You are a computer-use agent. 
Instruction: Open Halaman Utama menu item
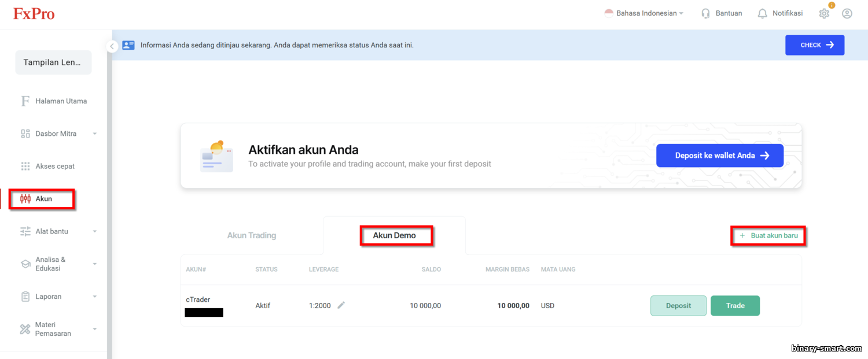(x=61, y=101)
